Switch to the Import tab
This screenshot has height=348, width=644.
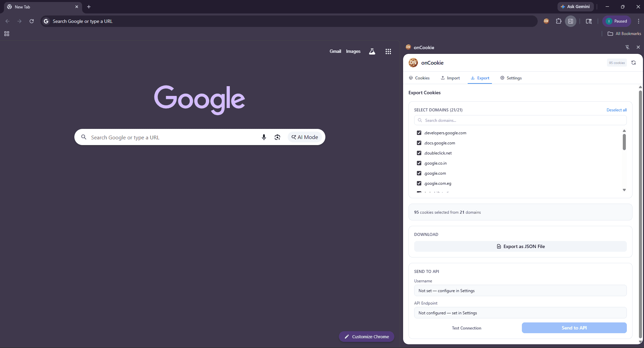(450, 78)
